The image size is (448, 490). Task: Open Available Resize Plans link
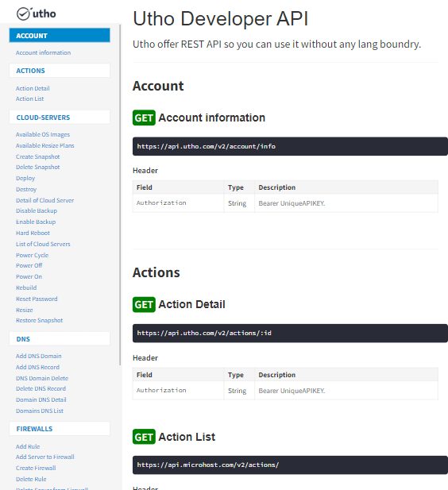45,145
